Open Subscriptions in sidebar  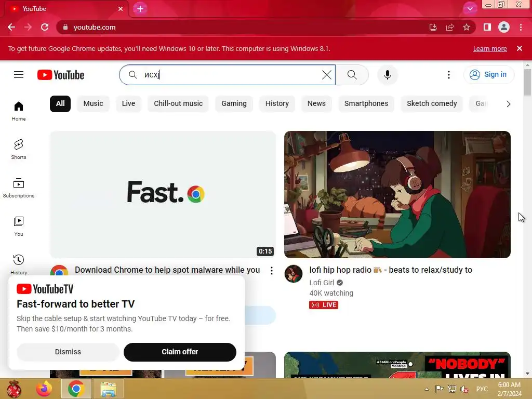coord(19,188)
